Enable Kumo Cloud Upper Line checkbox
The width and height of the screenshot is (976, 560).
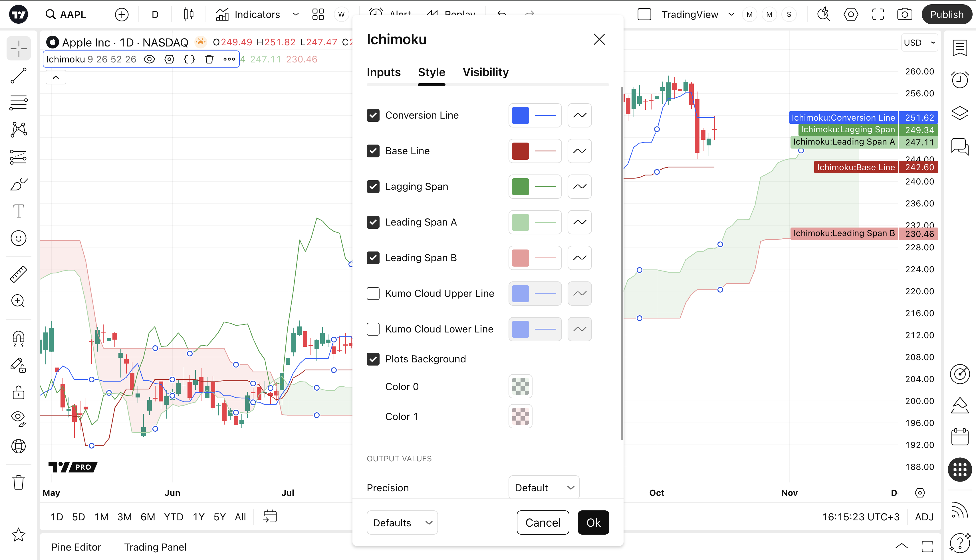tap(373, 293)
